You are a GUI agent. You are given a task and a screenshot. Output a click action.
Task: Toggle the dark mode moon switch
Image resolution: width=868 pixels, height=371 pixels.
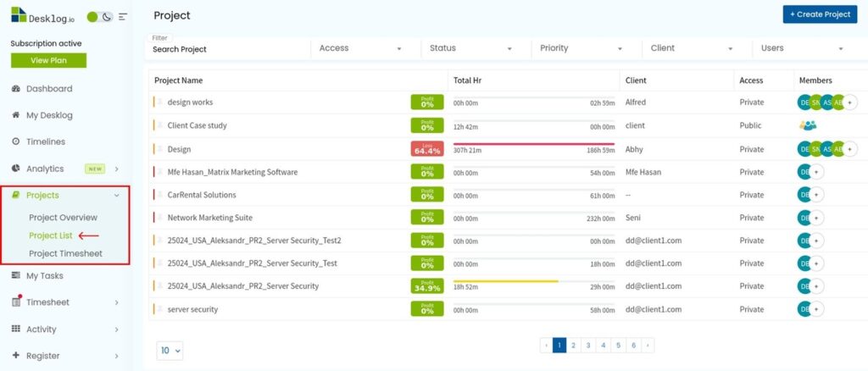107,16
